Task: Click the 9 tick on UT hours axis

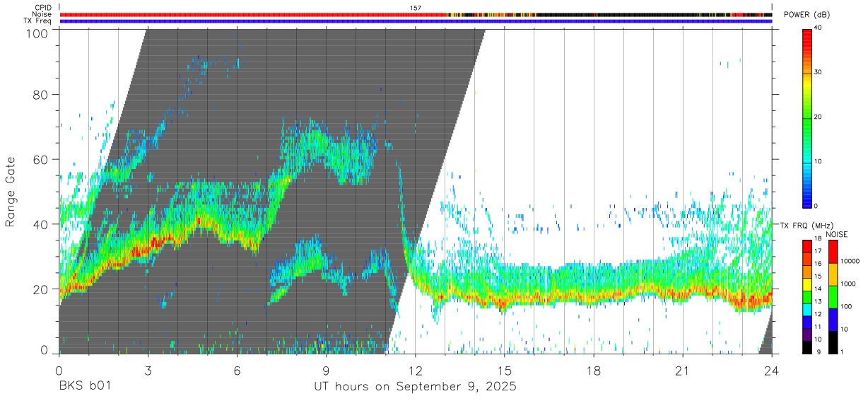Action: coord(326,370)
